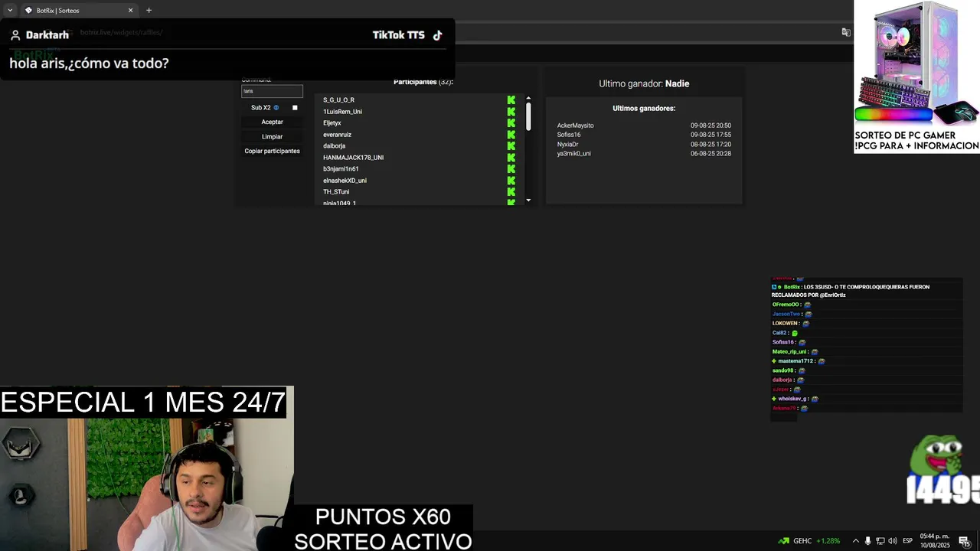Click the GEHC stock widget in taskbar
This screenshot has height=551, width=980.
808,541
